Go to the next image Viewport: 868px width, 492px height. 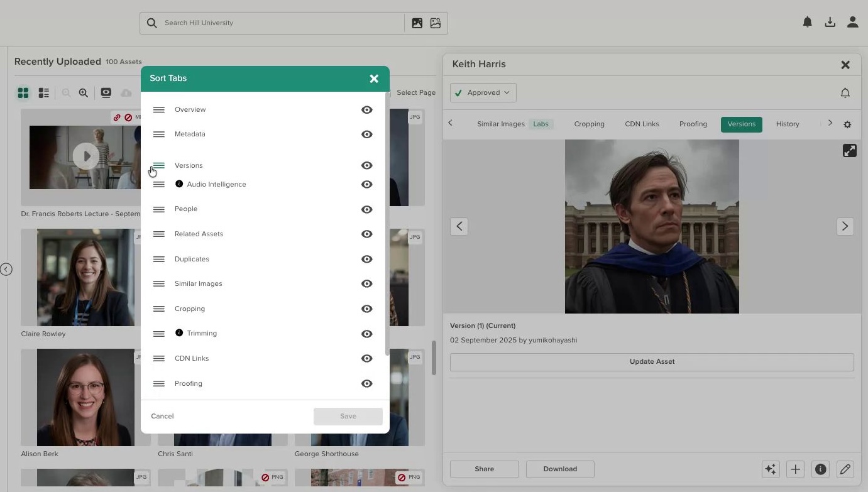point(845,226)
